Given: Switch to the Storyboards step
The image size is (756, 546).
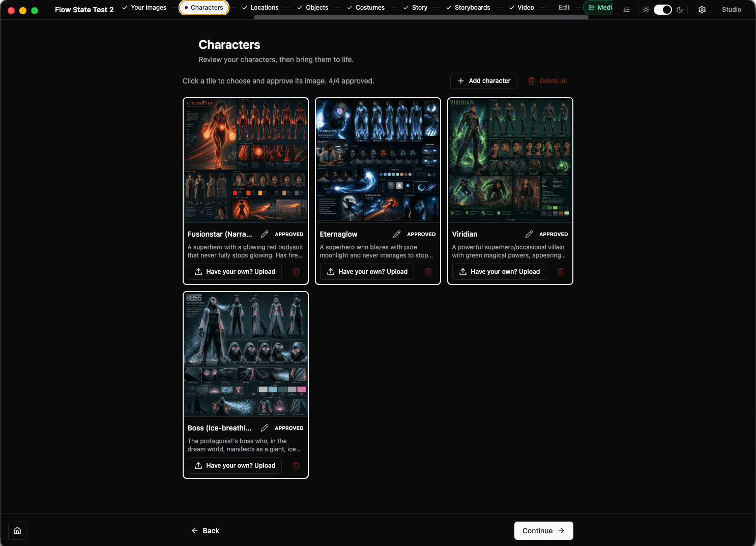Looking at the screenshot, I should point(468,8).
